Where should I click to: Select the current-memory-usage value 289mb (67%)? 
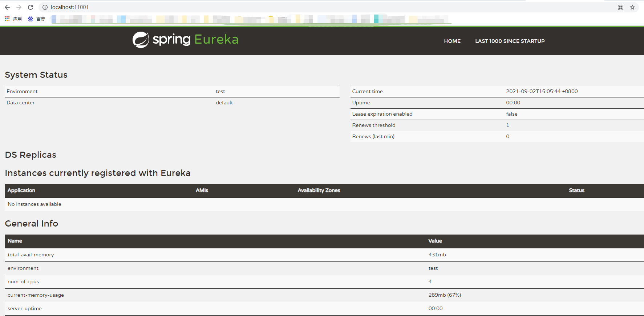coord(445,295)
